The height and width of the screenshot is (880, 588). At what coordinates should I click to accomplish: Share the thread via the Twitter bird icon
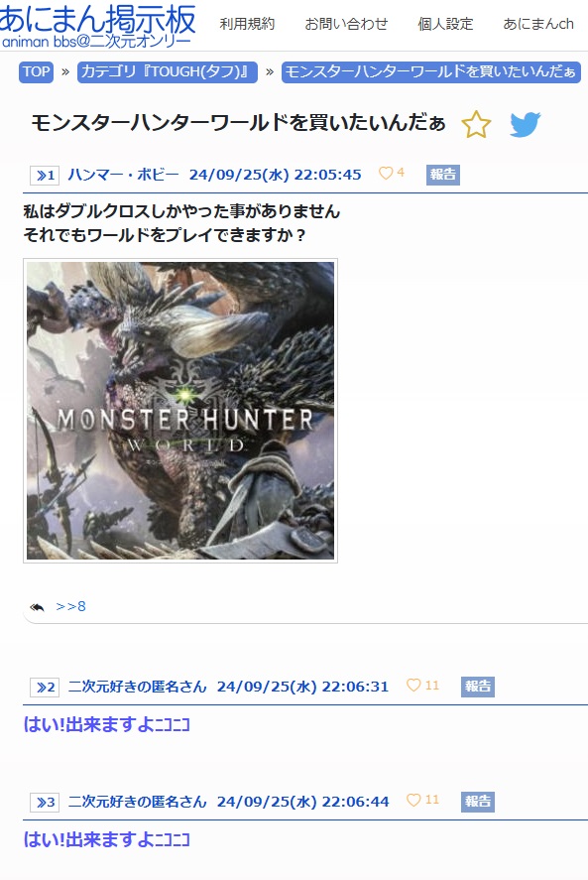[526, 124]
